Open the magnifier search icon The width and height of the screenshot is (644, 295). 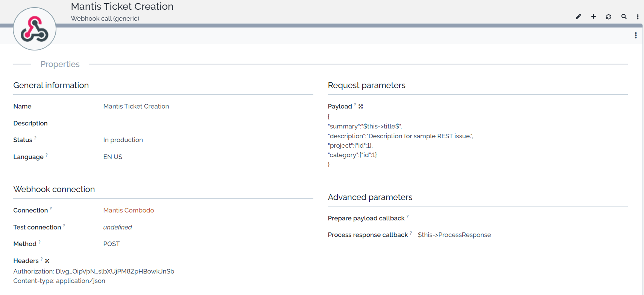[x=624, y=17]
